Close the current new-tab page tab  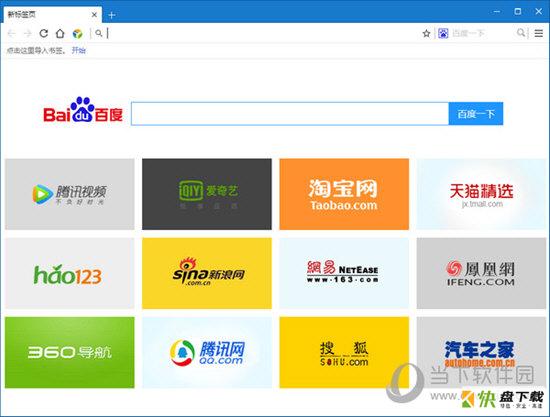[x=94, y=15]
